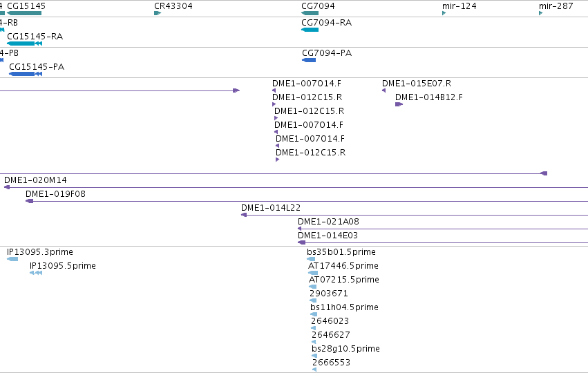Image resolution: width=588 pixels, height=373 pixels.
Task: Select the purple arrow glyph under DME1-014B12.F
Action: click(399, 104)
